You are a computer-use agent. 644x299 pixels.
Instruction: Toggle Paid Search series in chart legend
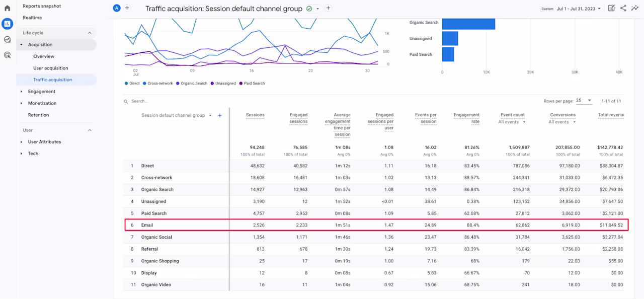pyautogui.click(x=252, y=84)
